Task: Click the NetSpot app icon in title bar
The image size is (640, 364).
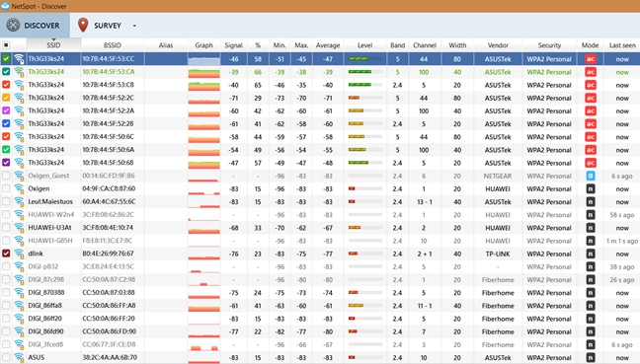Action: coord(5,6)
